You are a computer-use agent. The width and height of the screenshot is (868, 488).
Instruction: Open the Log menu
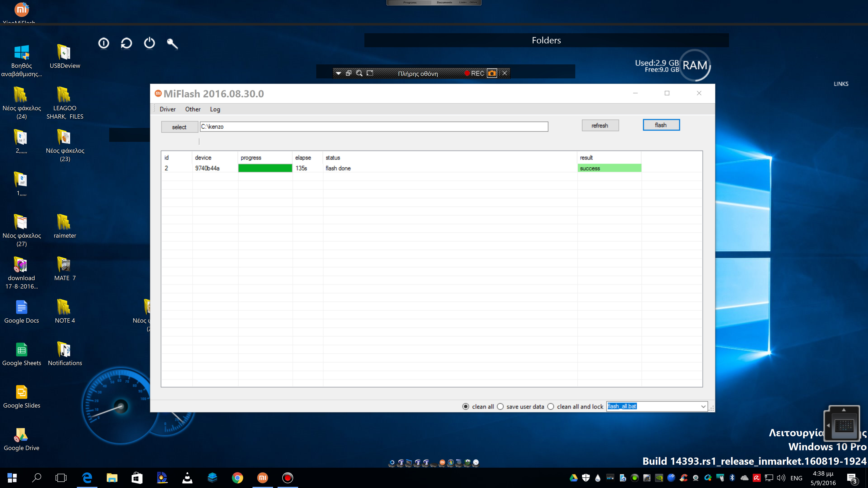(215, 109)
